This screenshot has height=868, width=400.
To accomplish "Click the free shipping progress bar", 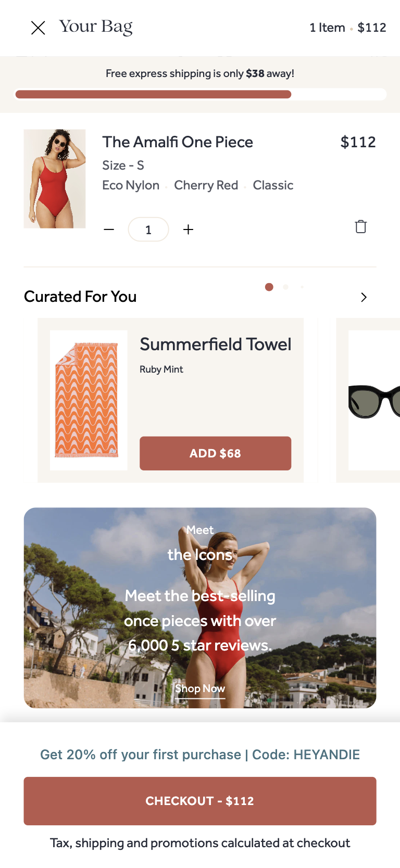I will (x=200, y=94).
